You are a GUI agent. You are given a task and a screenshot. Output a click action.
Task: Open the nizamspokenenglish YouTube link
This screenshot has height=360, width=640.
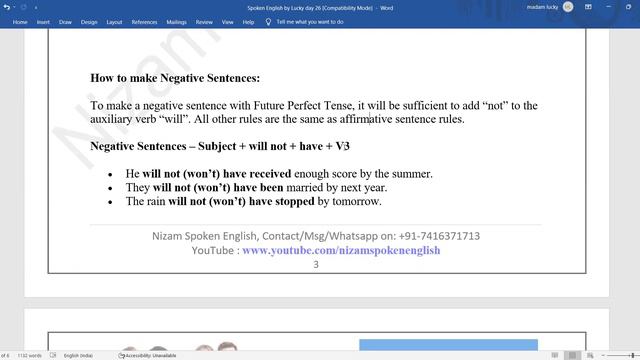(341, 250)
